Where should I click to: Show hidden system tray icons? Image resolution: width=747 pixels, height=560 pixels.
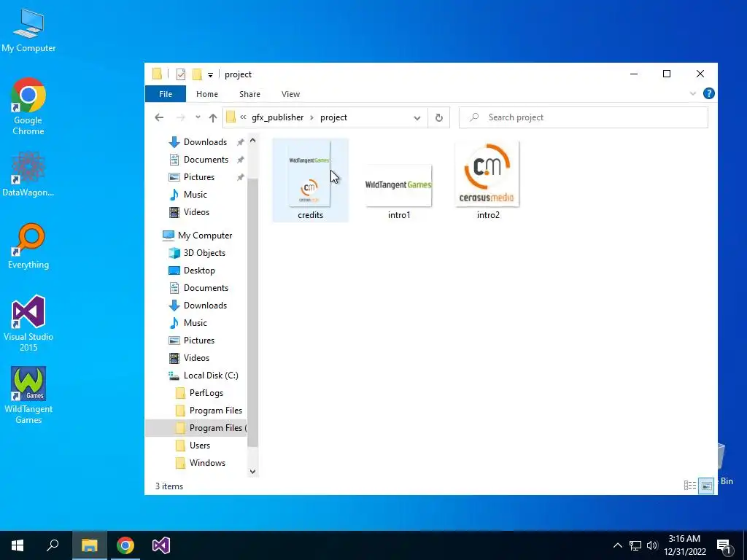coord(617,545)
